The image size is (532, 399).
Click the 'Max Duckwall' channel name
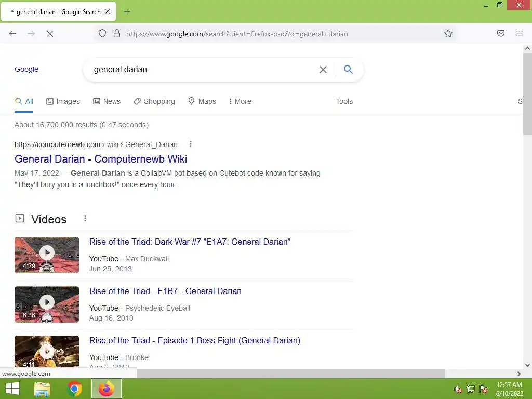(x=147, y=259)
